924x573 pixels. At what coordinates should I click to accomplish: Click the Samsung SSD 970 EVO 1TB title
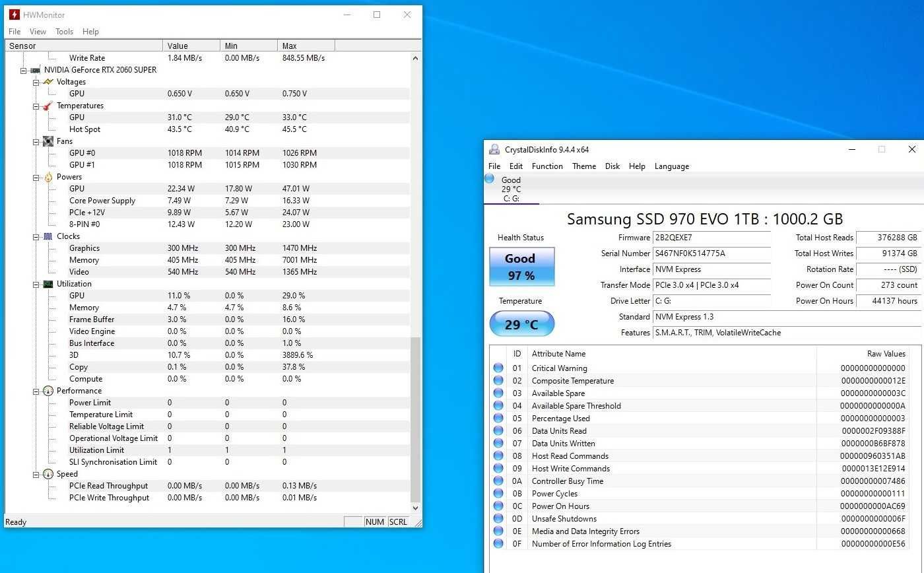click(x=704, y=219)
